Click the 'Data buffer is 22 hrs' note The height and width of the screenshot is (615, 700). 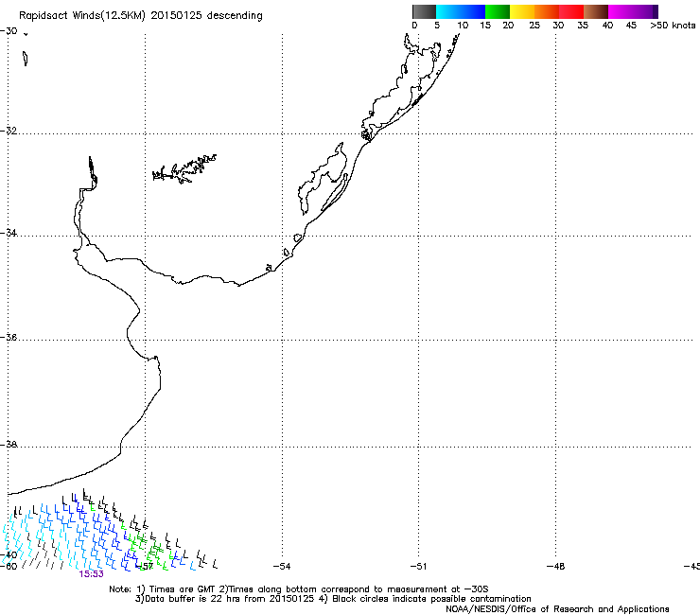(x=333, y=599)
